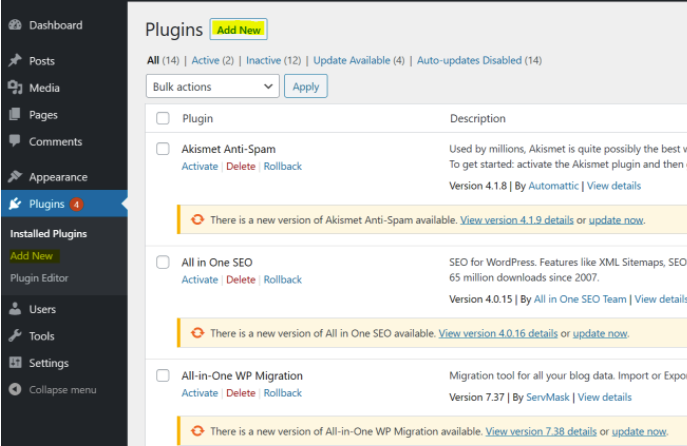Show the All plugins filter

pyautogui.click(x=153, y=60)
